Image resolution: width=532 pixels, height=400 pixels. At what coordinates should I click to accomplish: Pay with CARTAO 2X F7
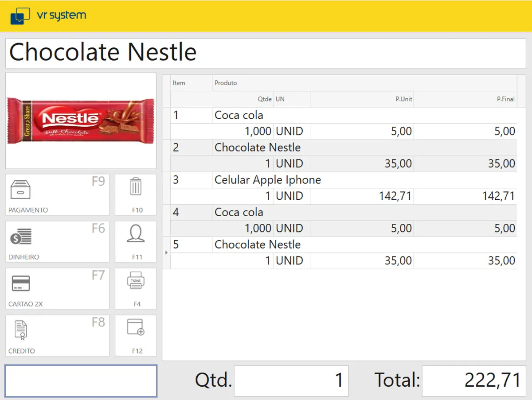(57, 288)
